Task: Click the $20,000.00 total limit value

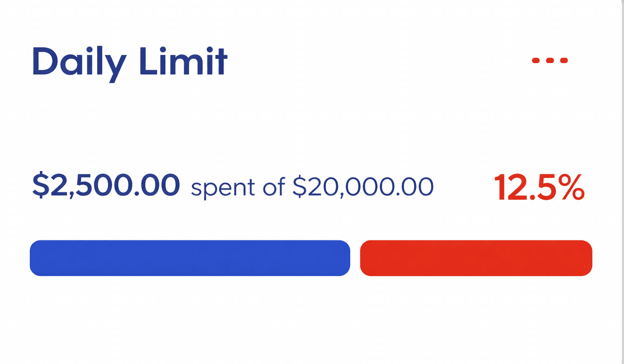Action: click(x=363, y=187)
